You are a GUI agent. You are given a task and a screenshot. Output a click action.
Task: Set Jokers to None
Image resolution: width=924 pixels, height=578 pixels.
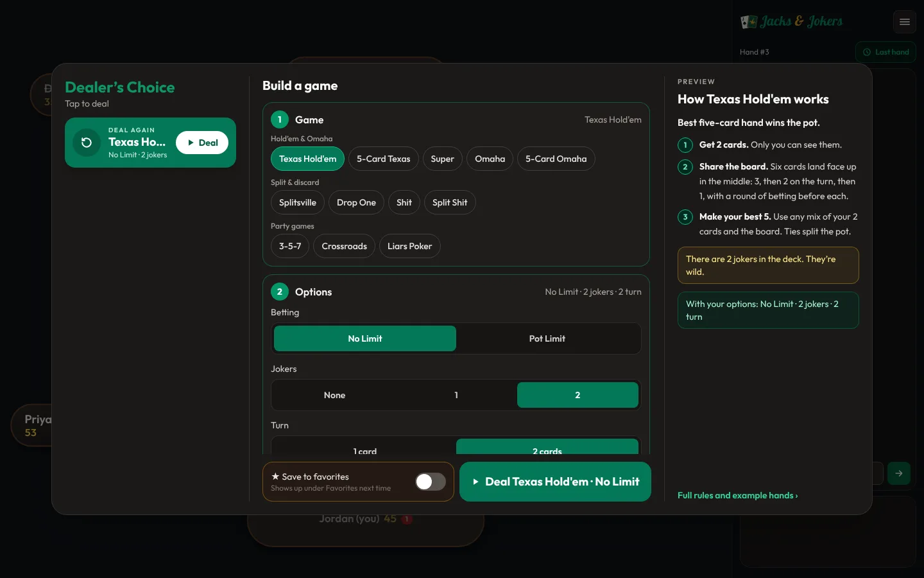[x=334, y=395]
